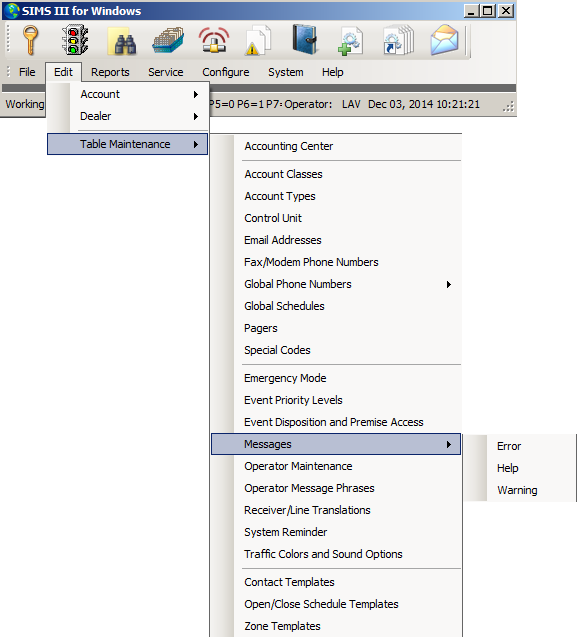Open the Reports menu
The image size is (579, 637).
110,72
